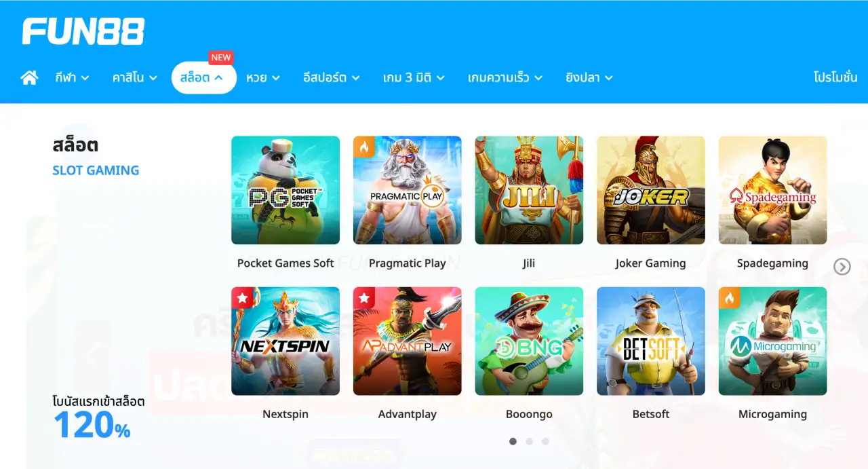Switch to the third carousel page dot
868x469 pixels.
click(x=545, y=441)
